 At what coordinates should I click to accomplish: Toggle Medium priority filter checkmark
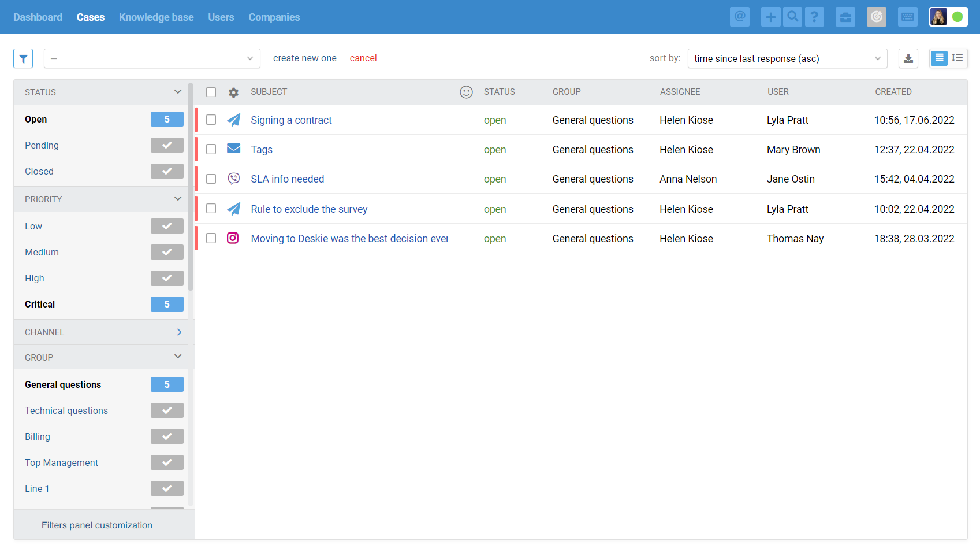(x=167, y=252)
